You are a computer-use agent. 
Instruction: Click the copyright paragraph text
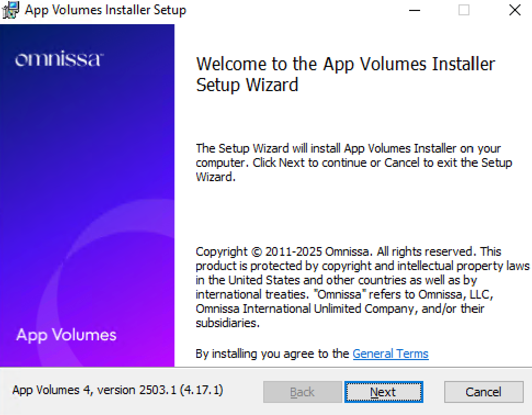click(x=363, y=287)
